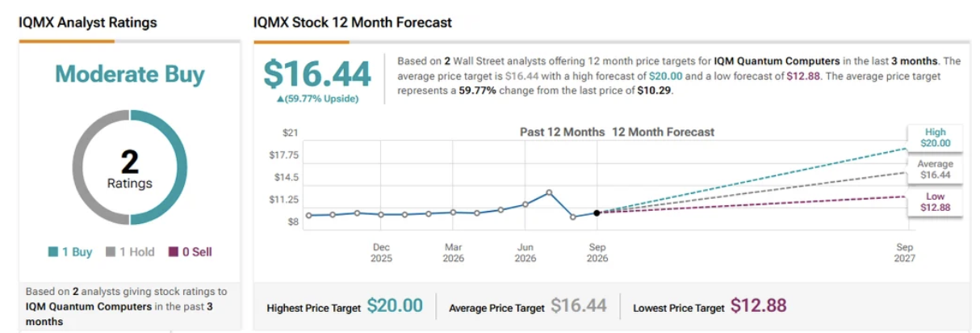
Task: Select the High $20.00 forecast label
Action: 935,138
